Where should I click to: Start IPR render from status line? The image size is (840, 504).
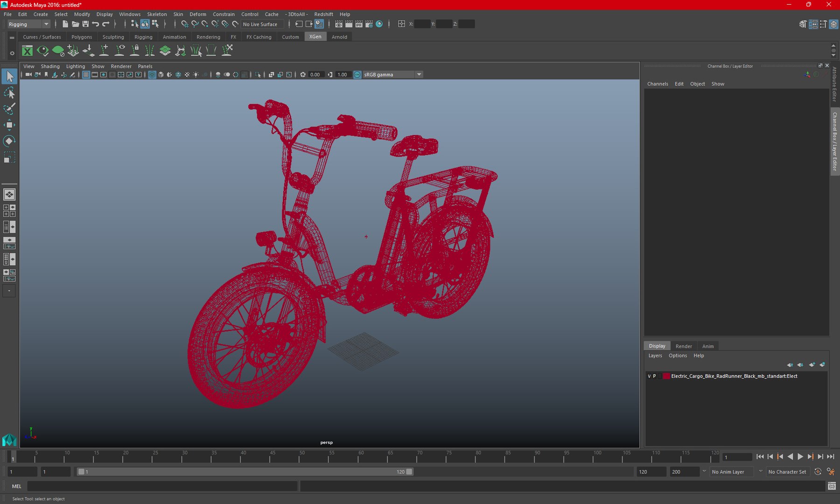(x=359, y=24)
